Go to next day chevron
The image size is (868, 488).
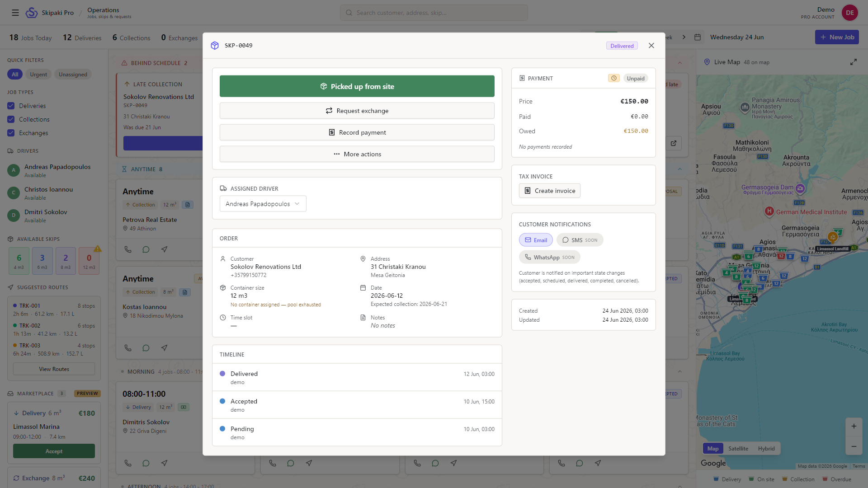(684, 37)
